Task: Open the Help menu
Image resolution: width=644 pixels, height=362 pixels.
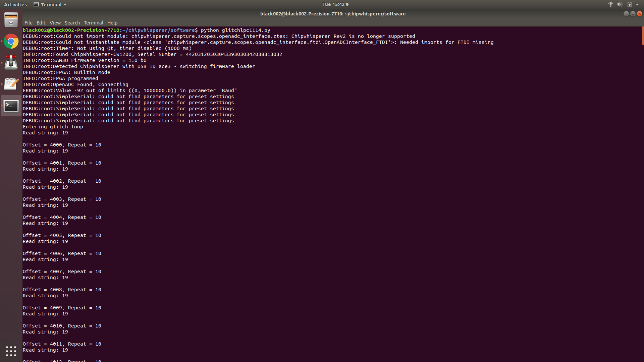Action: pos(112,23)
